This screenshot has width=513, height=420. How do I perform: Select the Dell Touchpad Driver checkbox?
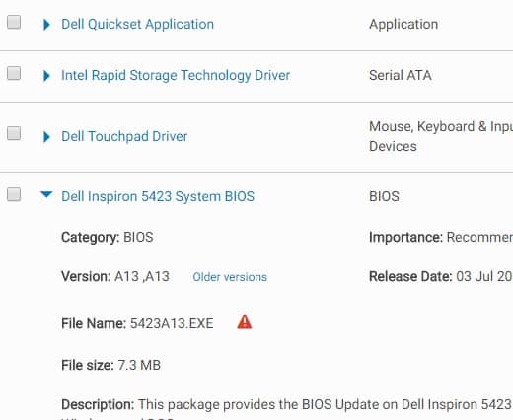pyautogui.click(x=14, y=133)
